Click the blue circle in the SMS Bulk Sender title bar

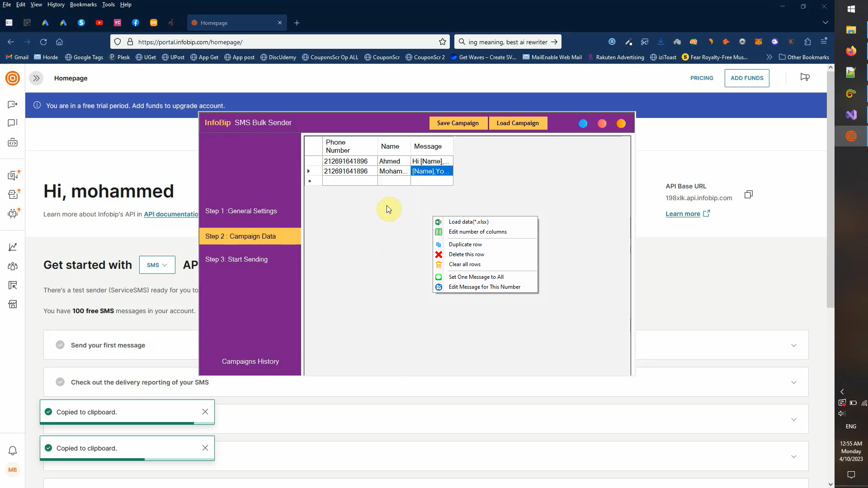click(x=583, y=123)
